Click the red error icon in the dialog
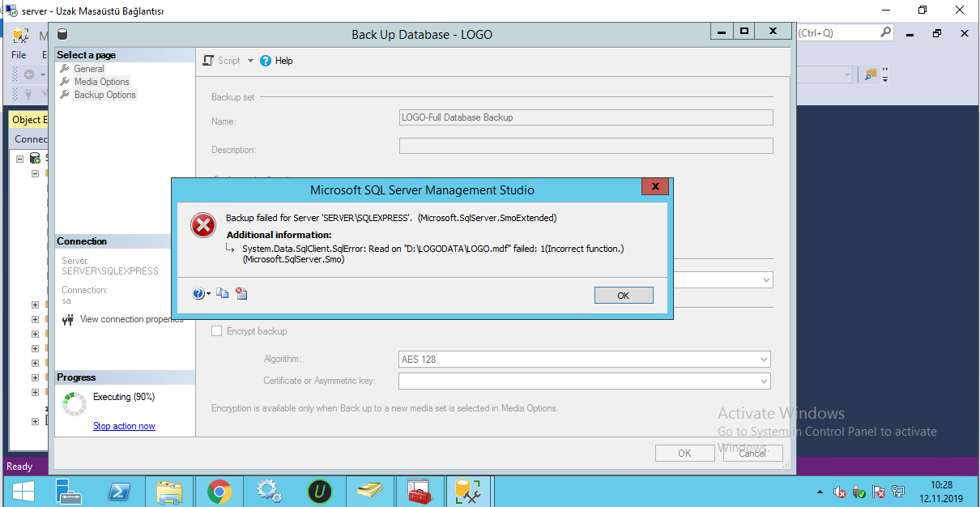 (x=202, y=225)
